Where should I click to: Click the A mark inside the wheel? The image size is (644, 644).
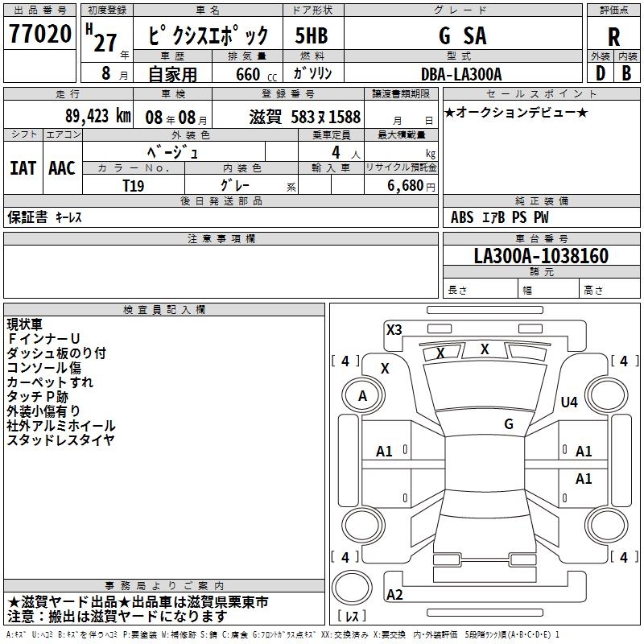click(362, 396)
